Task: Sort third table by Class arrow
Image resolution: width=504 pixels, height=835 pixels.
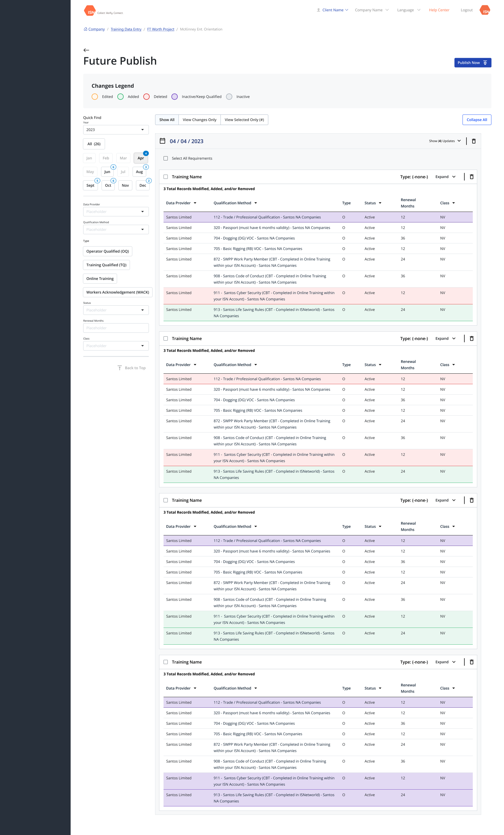Action: (454, 526)
